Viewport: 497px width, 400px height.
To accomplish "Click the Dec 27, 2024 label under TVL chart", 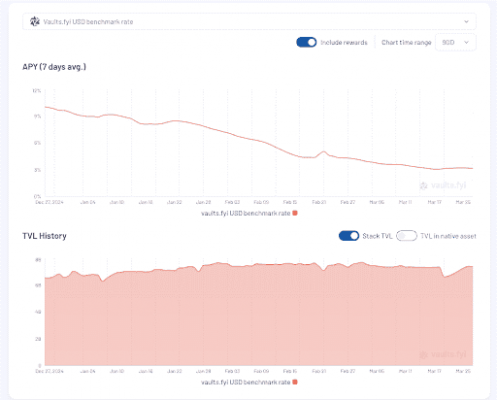I will pyautogui.click(x=49, y=371).
